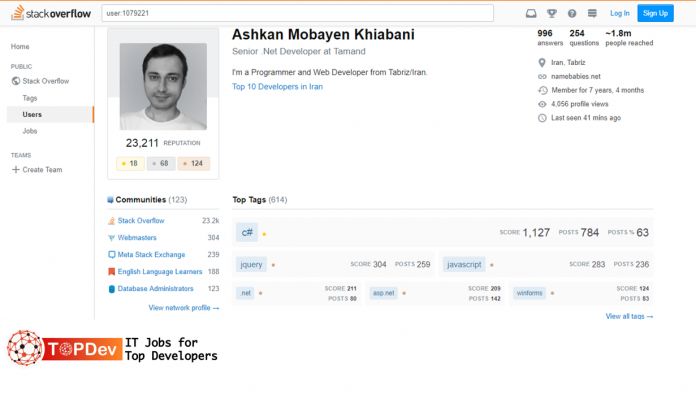Visit the namebabies.net website link

pos(575,76)
